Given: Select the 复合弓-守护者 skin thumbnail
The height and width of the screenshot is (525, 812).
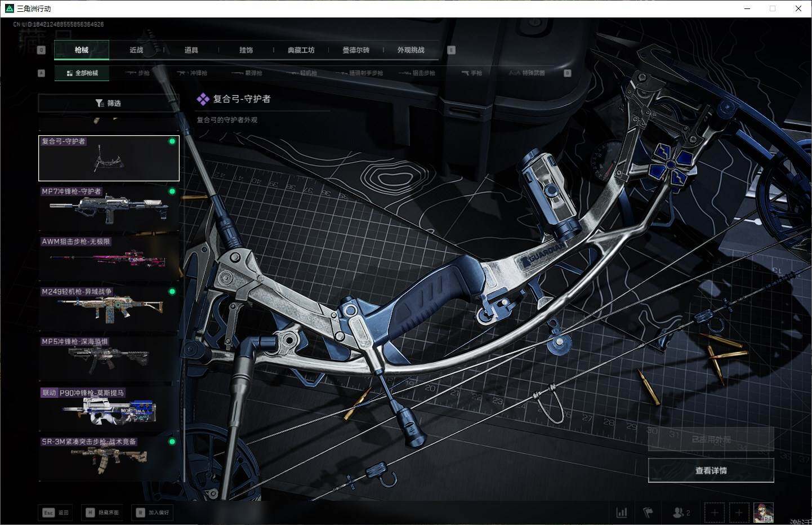Looking at the screenshot, I should [x=109, y=158].
